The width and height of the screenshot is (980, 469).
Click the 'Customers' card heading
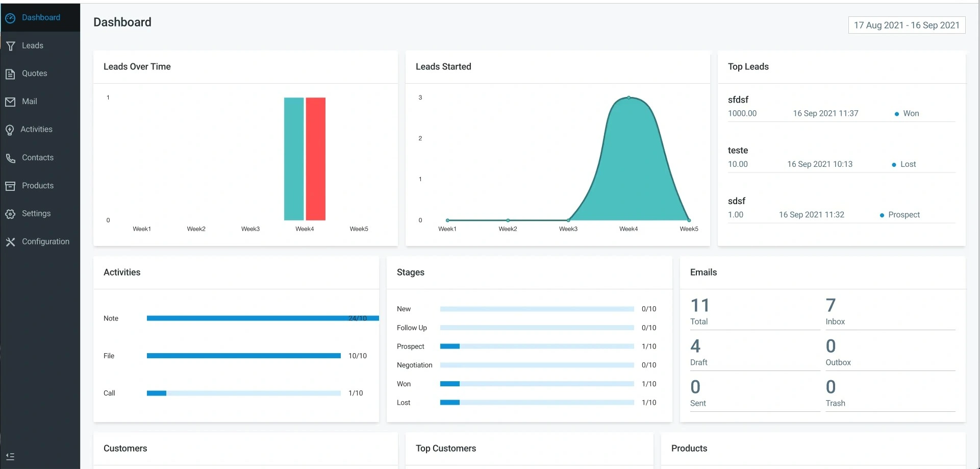pyautogui.click(x=125, y=448)
